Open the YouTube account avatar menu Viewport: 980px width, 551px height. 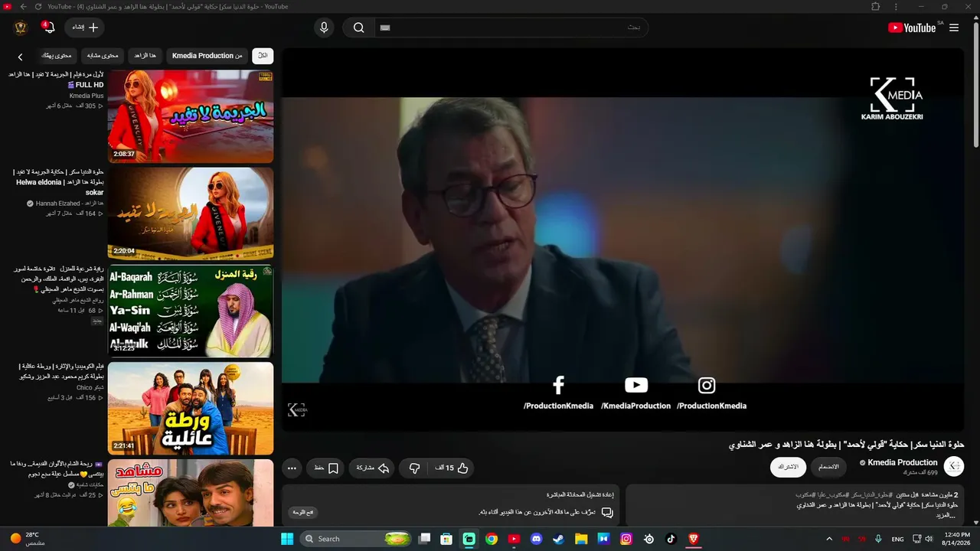coord(21,28)
